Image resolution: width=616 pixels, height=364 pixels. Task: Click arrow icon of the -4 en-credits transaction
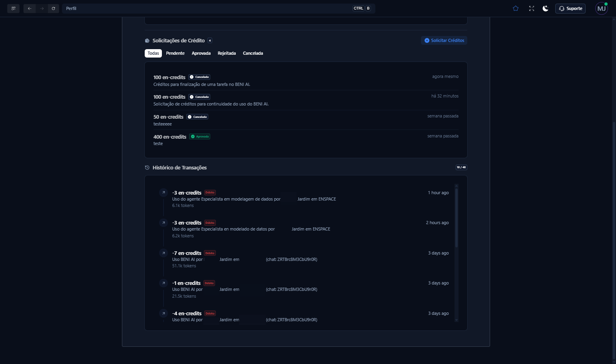[163, 313]
